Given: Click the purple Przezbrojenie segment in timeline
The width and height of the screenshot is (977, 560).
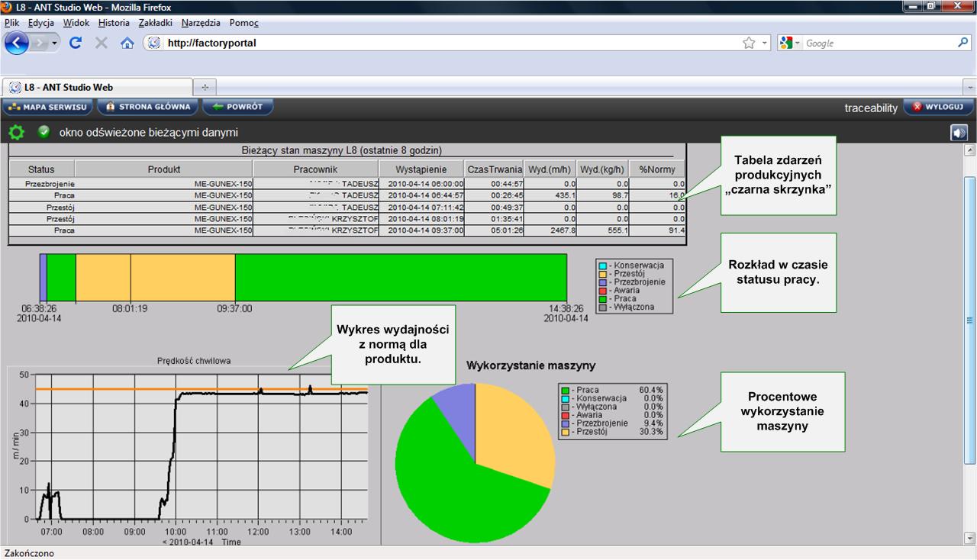Looking at the screenshot, I should 44,278.
